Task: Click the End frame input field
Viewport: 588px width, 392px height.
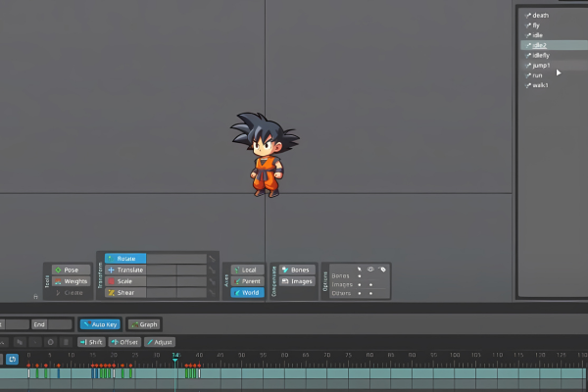Action: tap(60, 324)
